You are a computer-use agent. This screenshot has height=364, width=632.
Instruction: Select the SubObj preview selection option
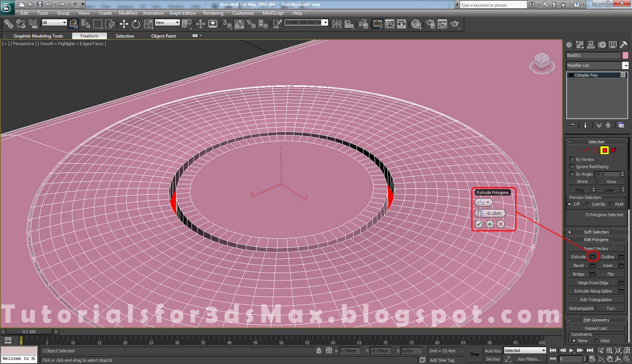pyautogui.click(x=588, y=204)
